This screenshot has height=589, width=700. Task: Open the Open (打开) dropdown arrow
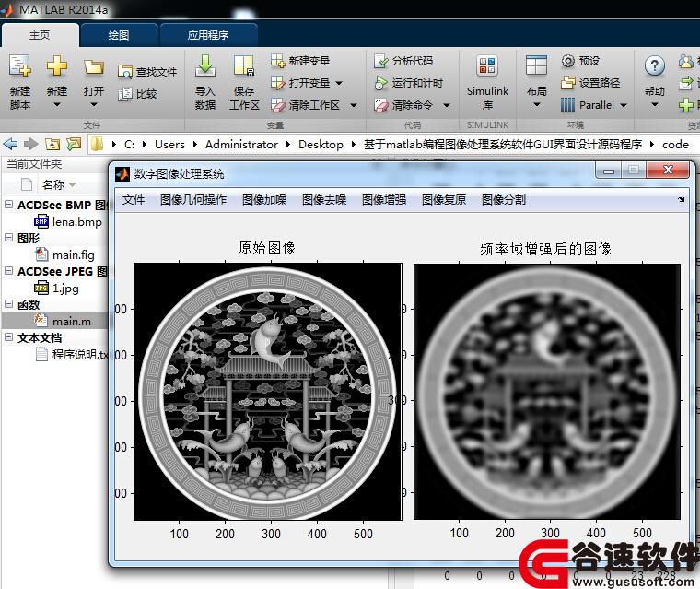[94, 105]
